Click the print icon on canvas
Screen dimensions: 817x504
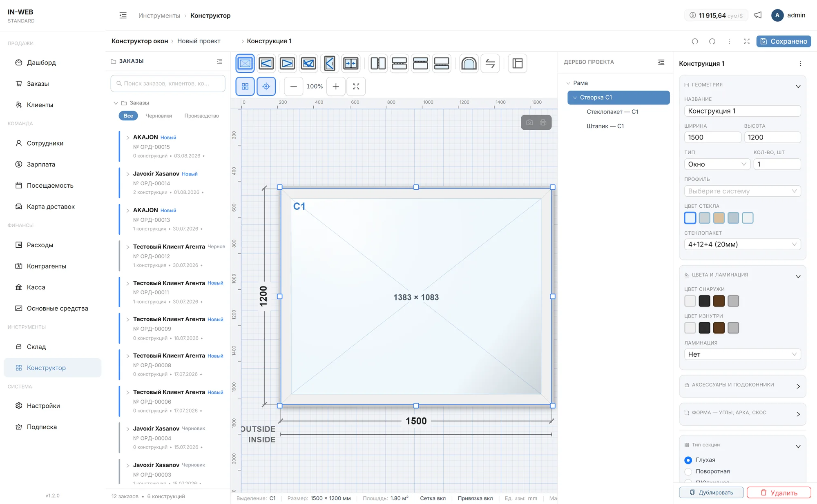tap(543, 122)
